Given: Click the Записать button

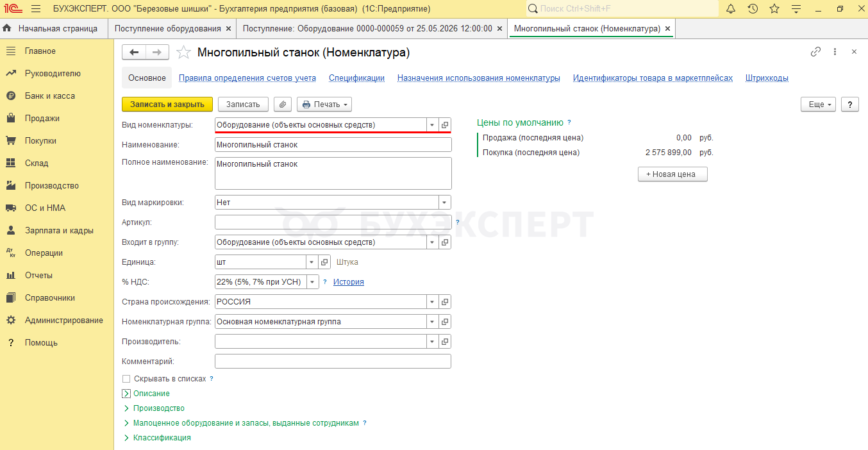Looking at the screenshot, I should (243, 104).
